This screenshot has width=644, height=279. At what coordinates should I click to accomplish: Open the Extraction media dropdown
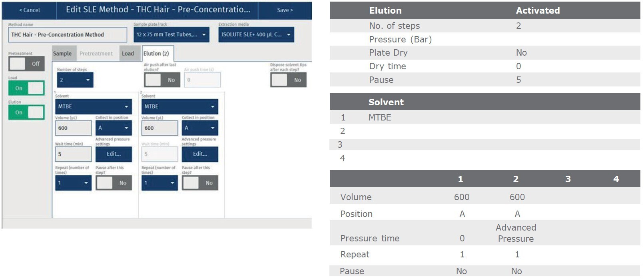pyautogui.click(x=256, y=35)
